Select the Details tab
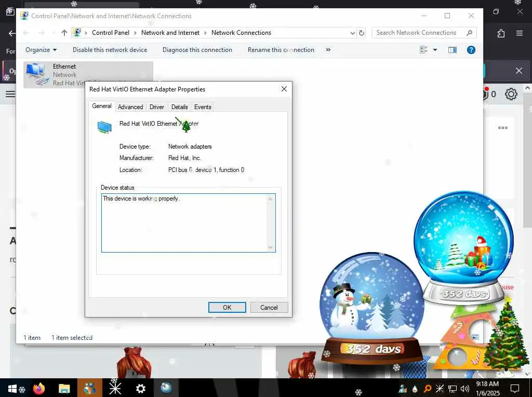 179,107
